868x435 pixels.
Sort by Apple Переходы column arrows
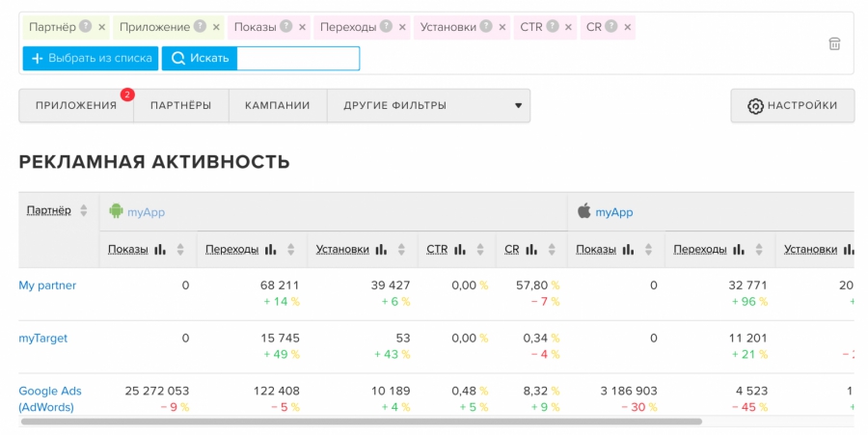pos(760,250)
